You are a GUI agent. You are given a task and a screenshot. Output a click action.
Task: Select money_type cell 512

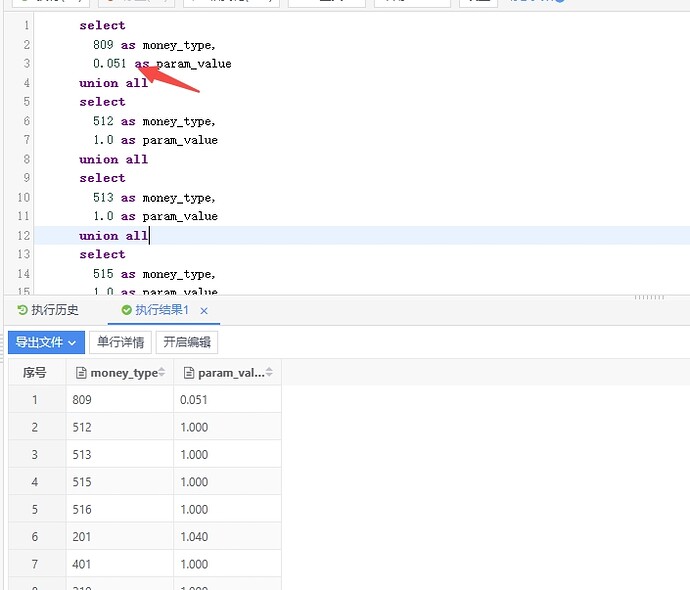(x=120, y=427)
